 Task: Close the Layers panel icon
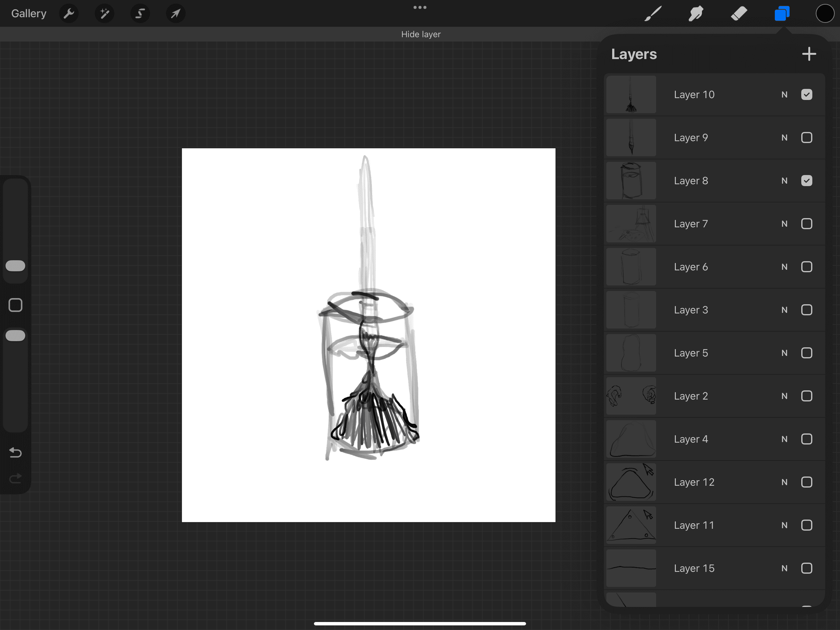pos(782,14)
